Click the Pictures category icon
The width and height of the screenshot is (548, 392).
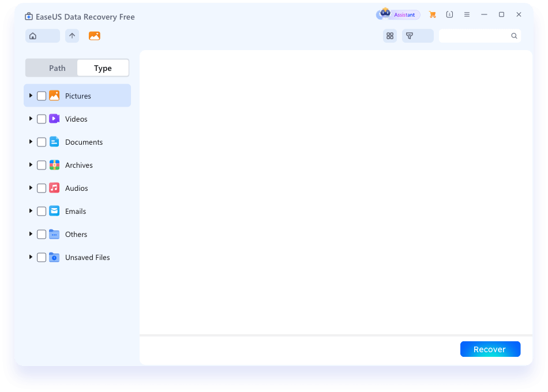(x=54, y=95)
